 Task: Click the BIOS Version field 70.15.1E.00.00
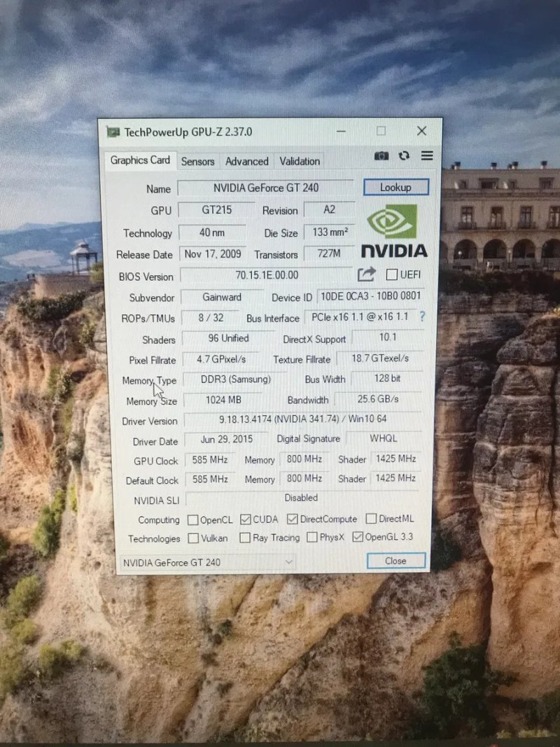pos(267,275)
